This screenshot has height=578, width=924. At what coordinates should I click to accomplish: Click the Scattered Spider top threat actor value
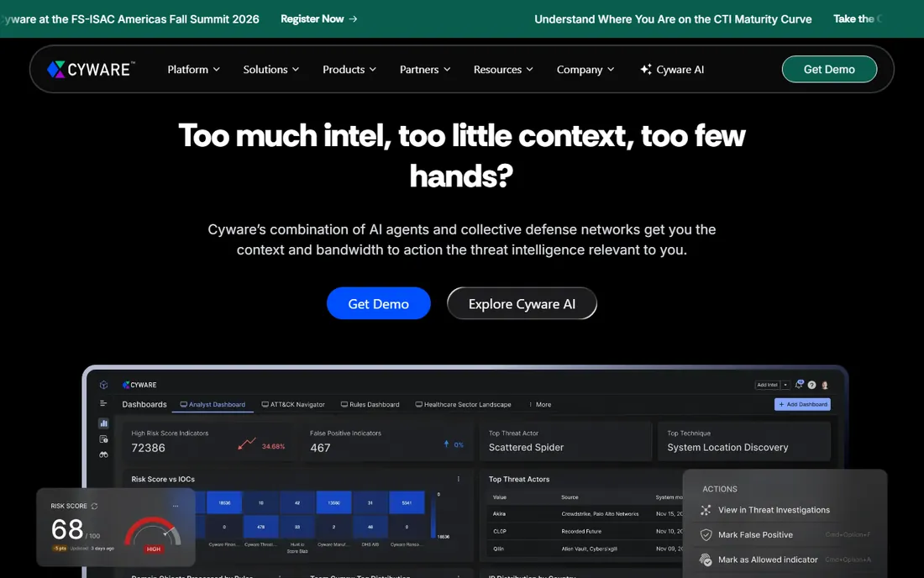(526, 448)
